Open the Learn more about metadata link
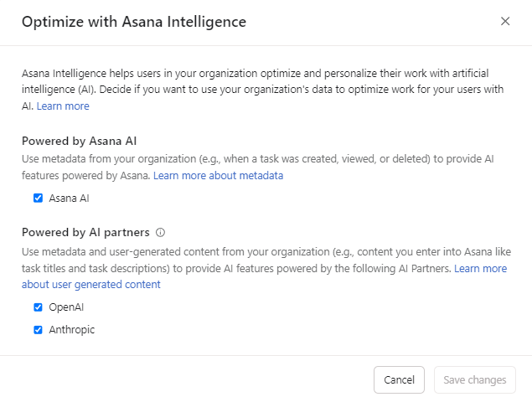This screenshot has height=397, width=532. click(218, 176)
